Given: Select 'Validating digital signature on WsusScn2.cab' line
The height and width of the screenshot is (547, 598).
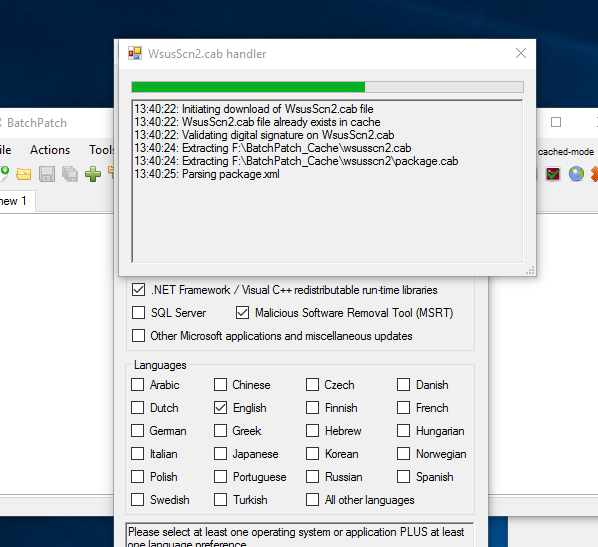Looking at the screenshot, I should pos(264,135).
